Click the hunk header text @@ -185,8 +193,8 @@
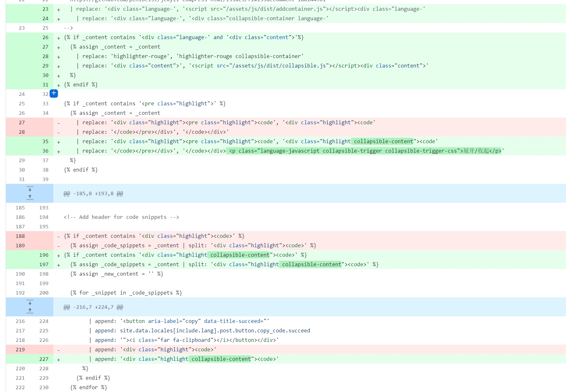566x392 pixels. point(93,194)
